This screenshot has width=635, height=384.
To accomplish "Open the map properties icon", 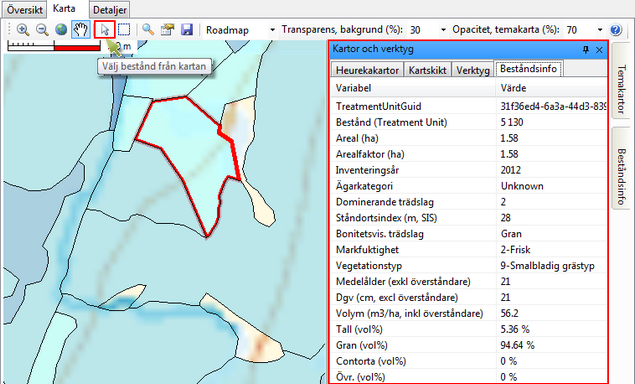I will (167, 30).
